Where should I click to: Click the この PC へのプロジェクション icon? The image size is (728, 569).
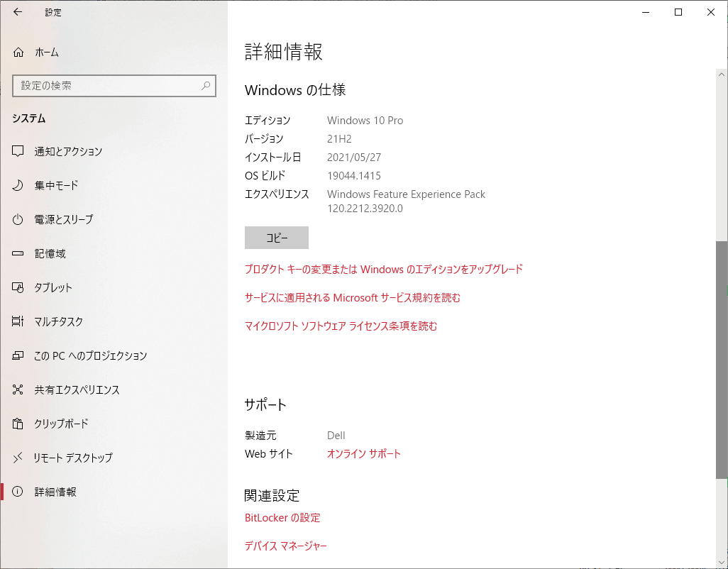click(18, 355)
